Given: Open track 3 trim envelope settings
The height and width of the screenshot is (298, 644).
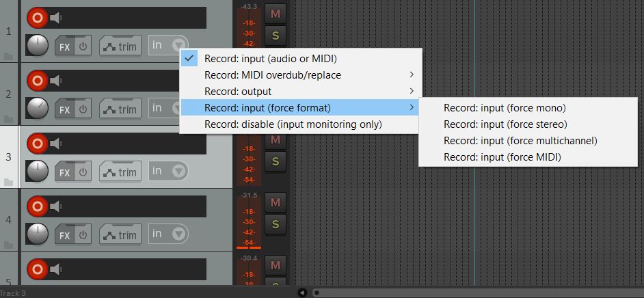Looking at the screenshot, I should coord(120,172).
